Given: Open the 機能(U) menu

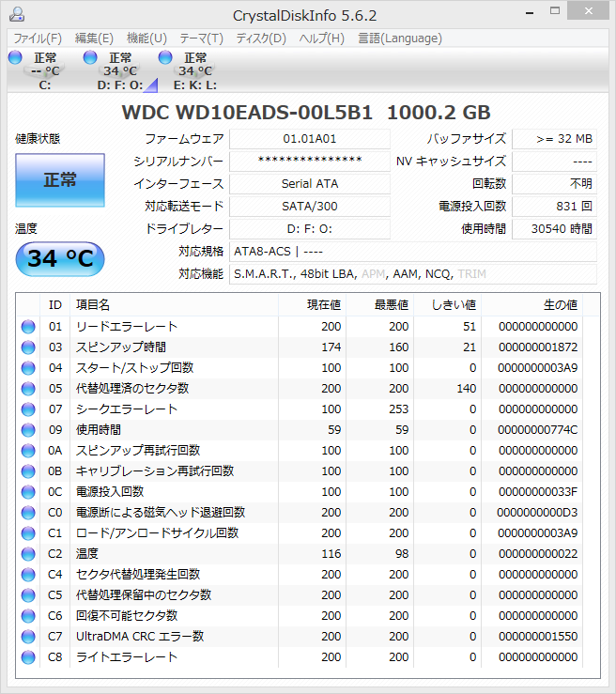Looking at the screenshot, I should pyautogui.click(x=146, y=39).
